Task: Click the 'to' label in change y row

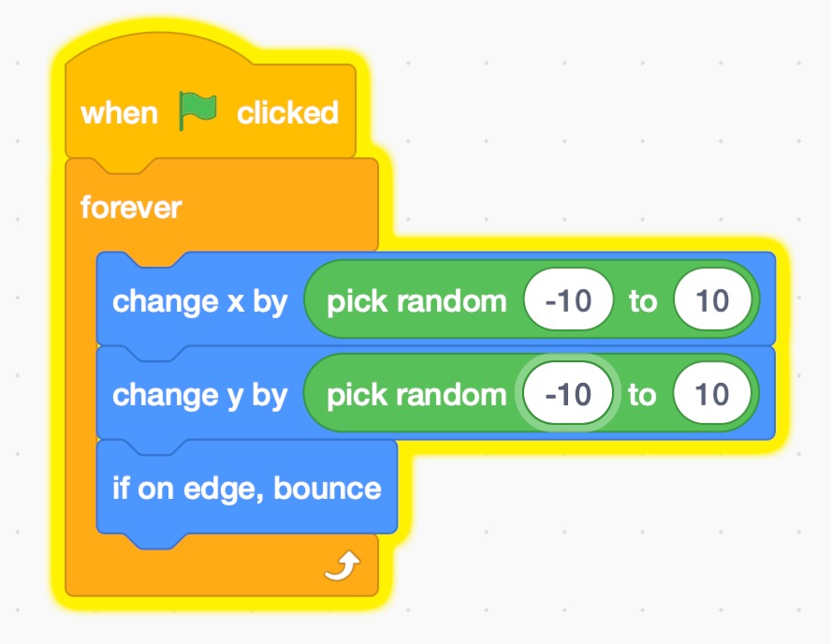Action: click(x=642, y=395)
